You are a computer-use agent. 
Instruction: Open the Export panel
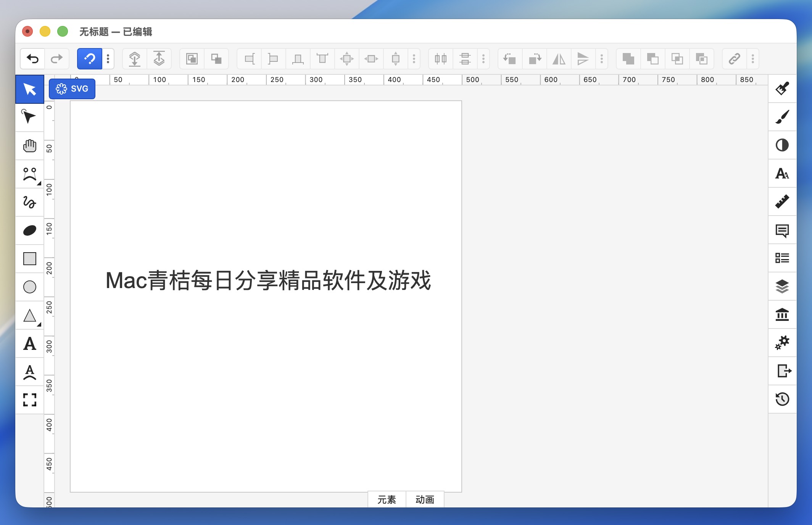click(x=782, y=370)
